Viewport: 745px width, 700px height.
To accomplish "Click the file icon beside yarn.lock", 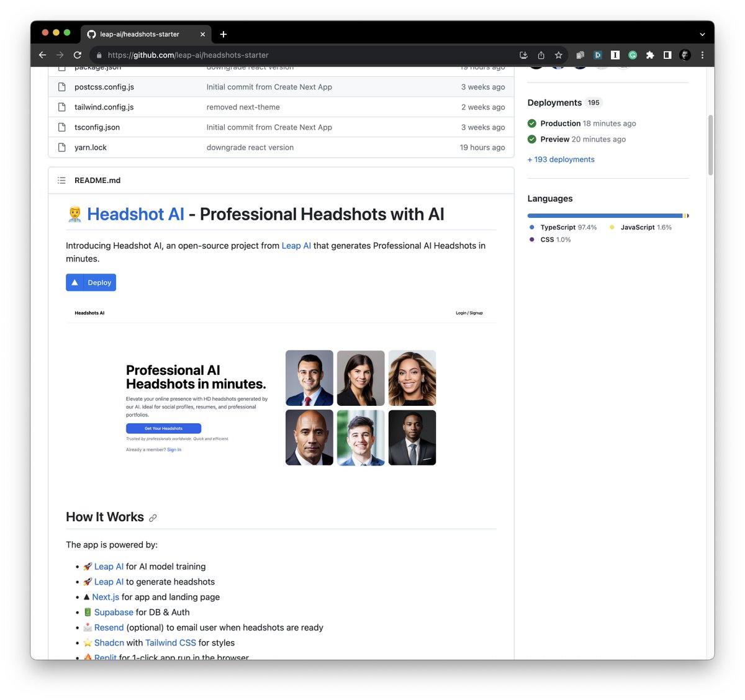I will point(61,148).
